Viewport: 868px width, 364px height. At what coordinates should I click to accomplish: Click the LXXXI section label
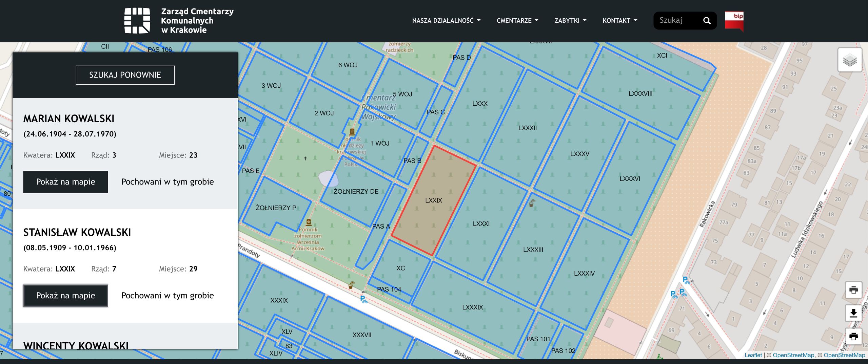point(481,224)
